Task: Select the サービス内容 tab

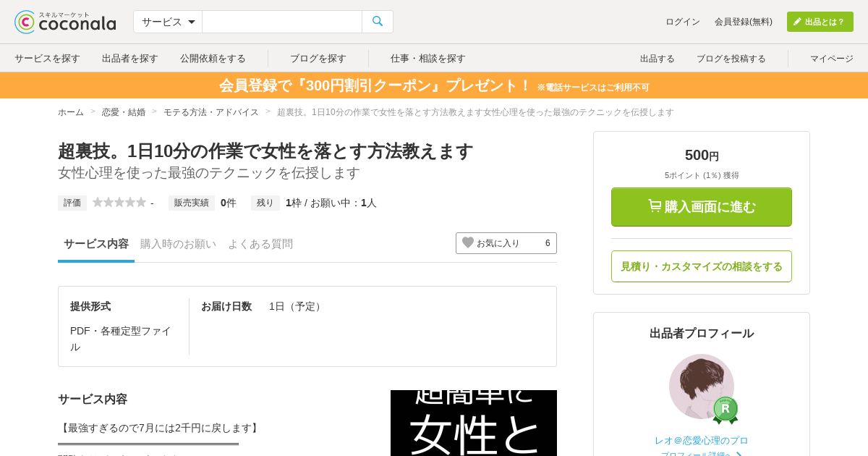Action: 96,244
